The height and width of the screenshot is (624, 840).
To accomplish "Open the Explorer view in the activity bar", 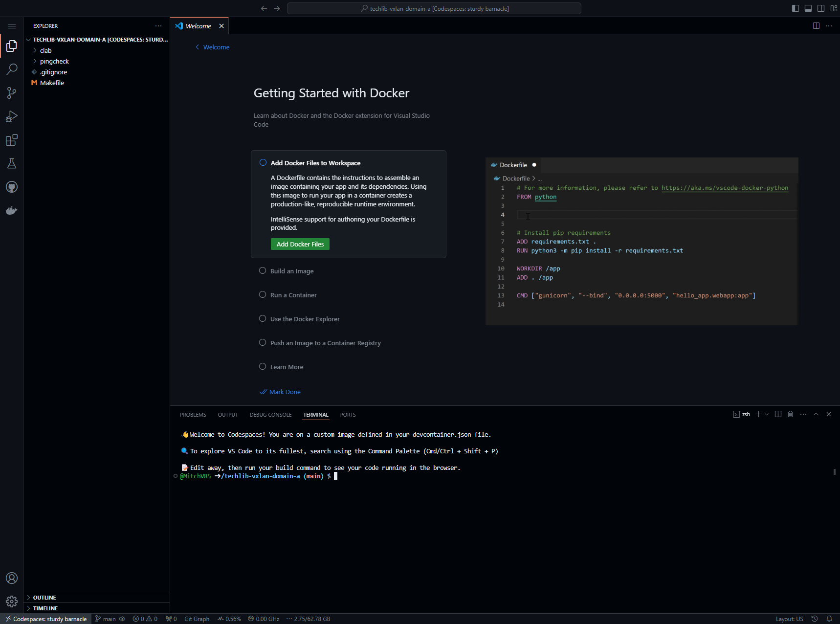I will (12, 46).
